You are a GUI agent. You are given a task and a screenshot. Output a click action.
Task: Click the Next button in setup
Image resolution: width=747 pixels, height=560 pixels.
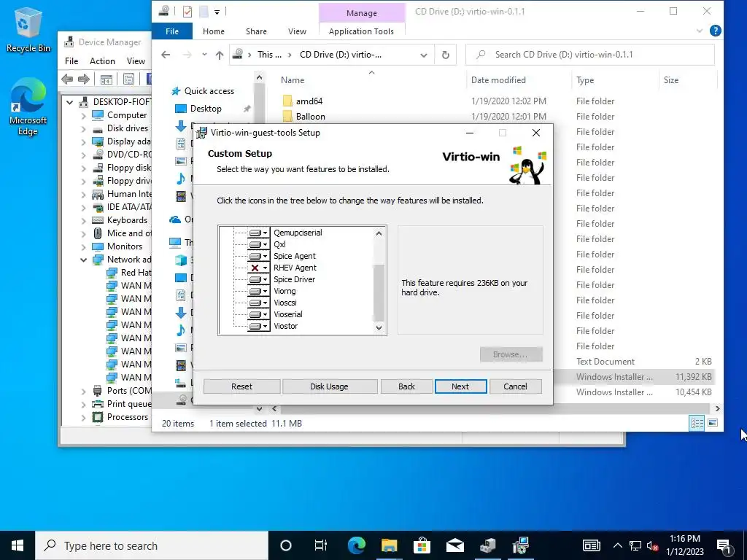click(460, 386)
